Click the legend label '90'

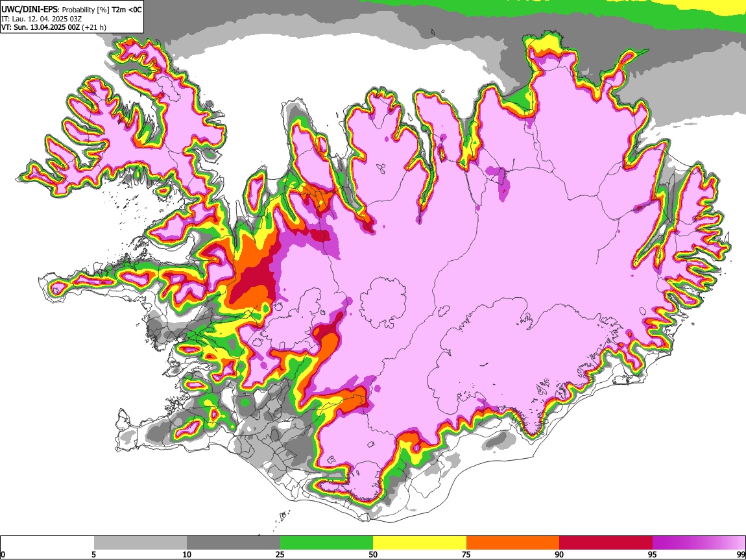[559, 554]
